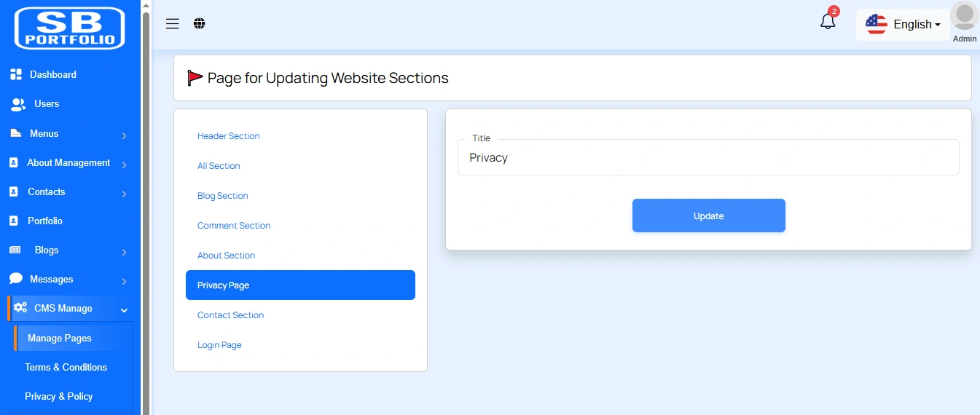Open the English language dropdown
Image resolution: width=980 pixels, height=415 pixels.
point(903,25)
